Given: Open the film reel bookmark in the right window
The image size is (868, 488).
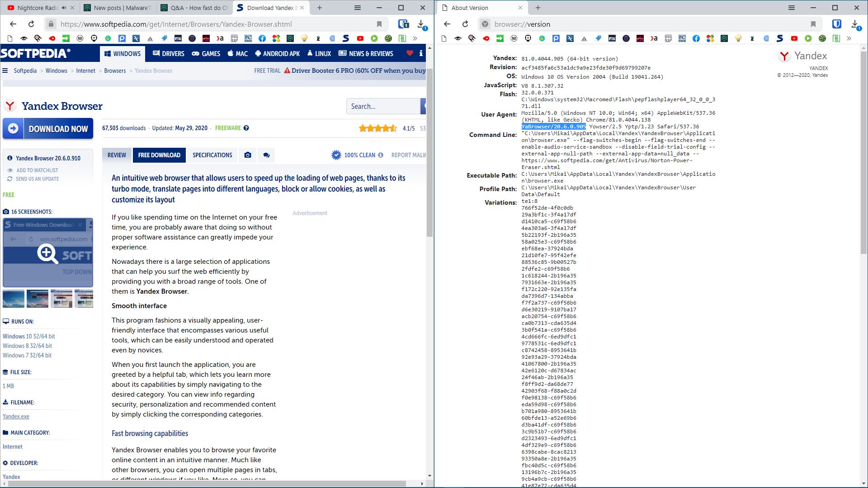Looking at the screenshot, I should tap(822, 38).
